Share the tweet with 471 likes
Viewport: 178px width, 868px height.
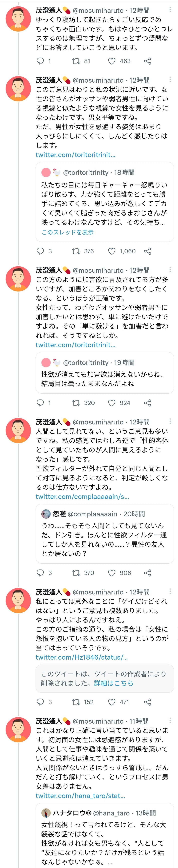(147, 702)
